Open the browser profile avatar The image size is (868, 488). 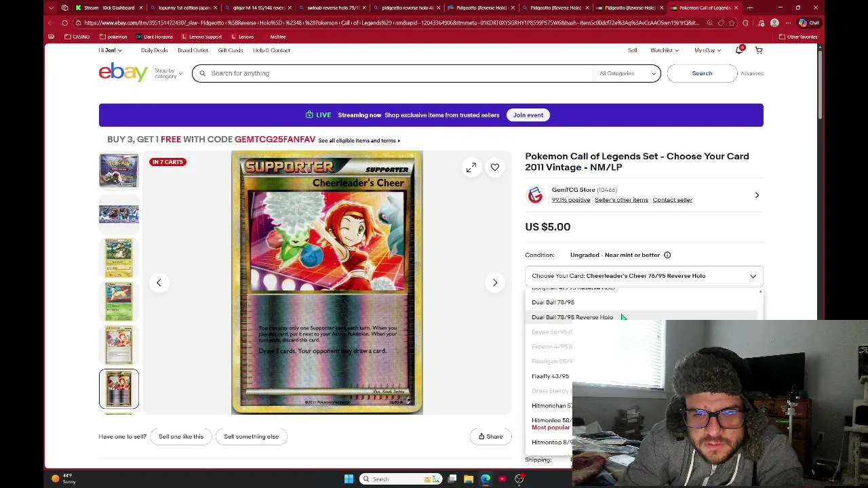774,22
